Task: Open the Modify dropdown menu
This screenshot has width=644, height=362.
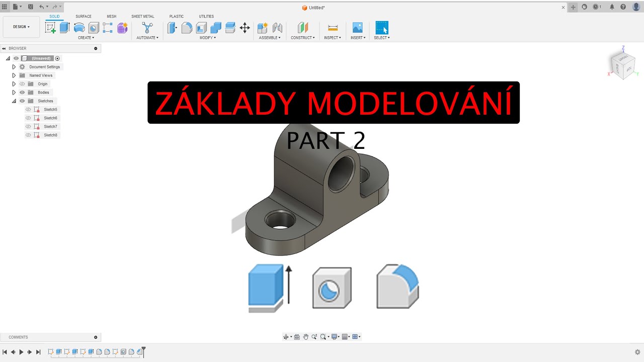Action: [x=208, y=38]
